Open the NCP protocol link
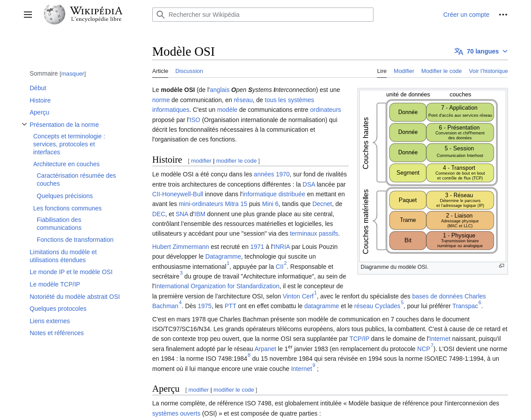This screenshot has width=531, height=420. coord(423,349)
